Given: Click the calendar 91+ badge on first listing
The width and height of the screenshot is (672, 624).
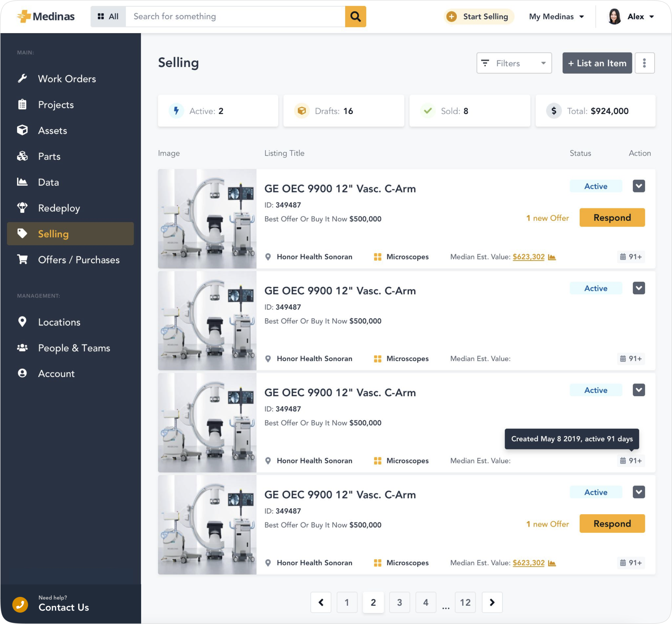Looking at the screenshot, I should [x=631, y=257].
